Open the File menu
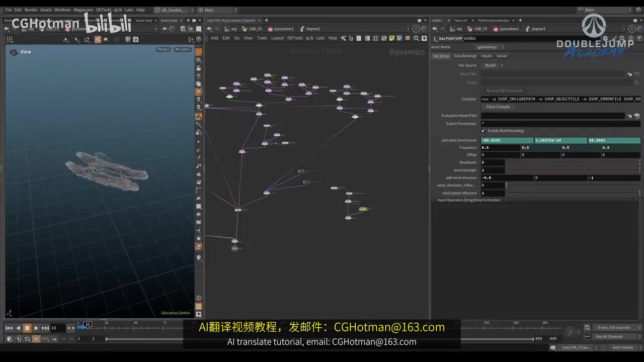This screenshot has height=362, width=644. pos(8,10)
